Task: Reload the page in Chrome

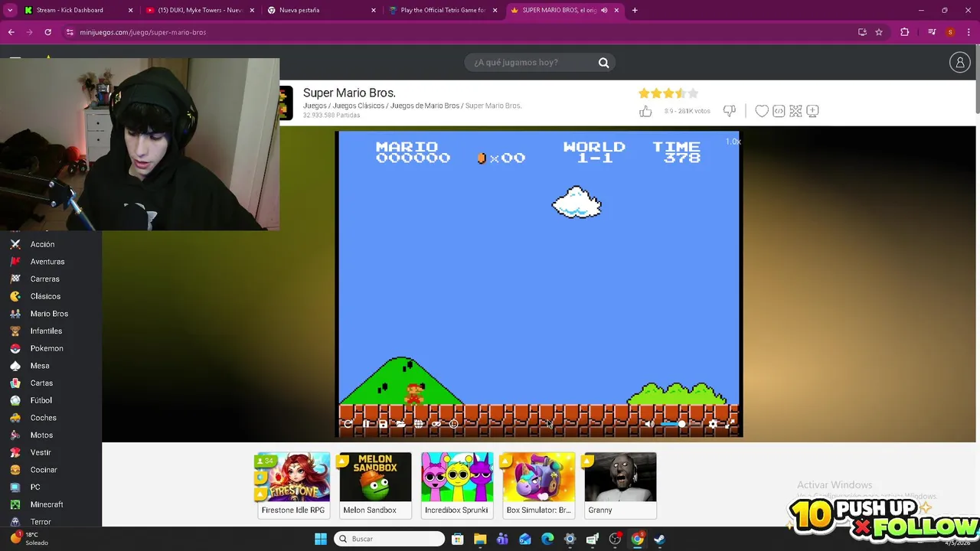Action: 47,32
